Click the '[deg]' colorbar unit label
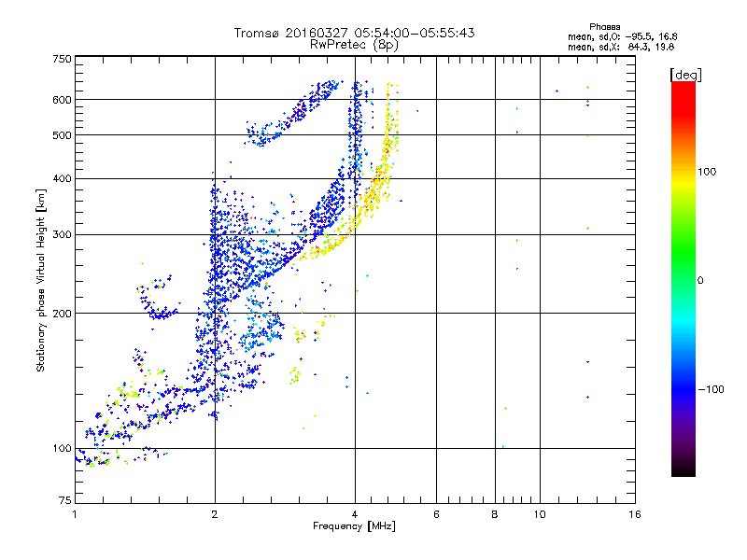747x560 pixels. coord(685,75)
